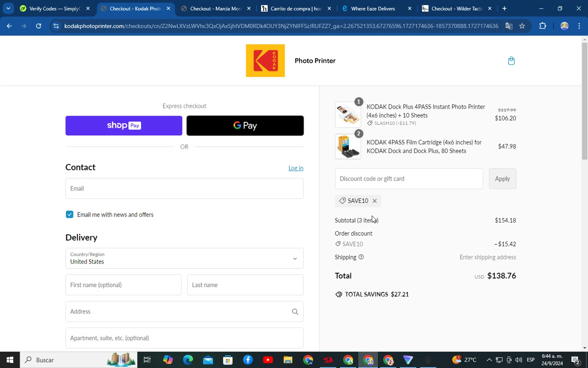The width and height of the screenshot is (588, 368).
Task: Expand the Country/Region dropdown
Action: click(x=184, y=258)
